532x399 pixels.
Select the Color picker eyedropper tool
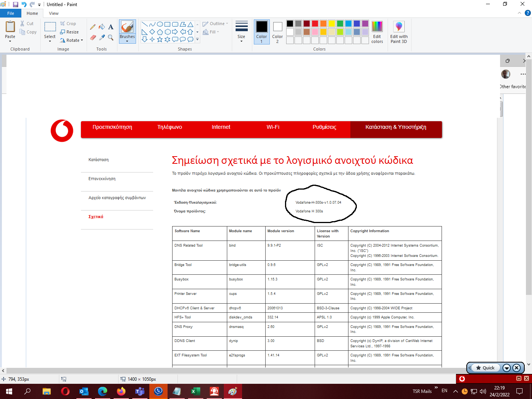click(x=102, y=38)
